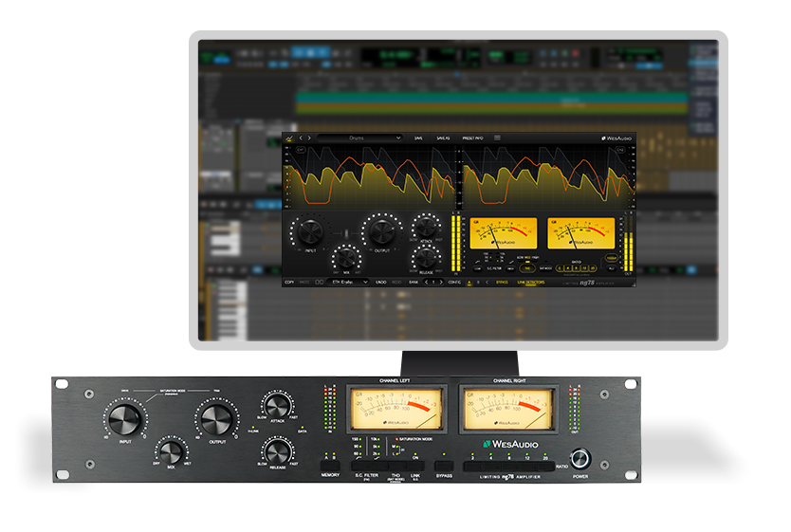Click the plugin OUTPUT knob
This screenshot has width=791, height=532.
(382, 231)
